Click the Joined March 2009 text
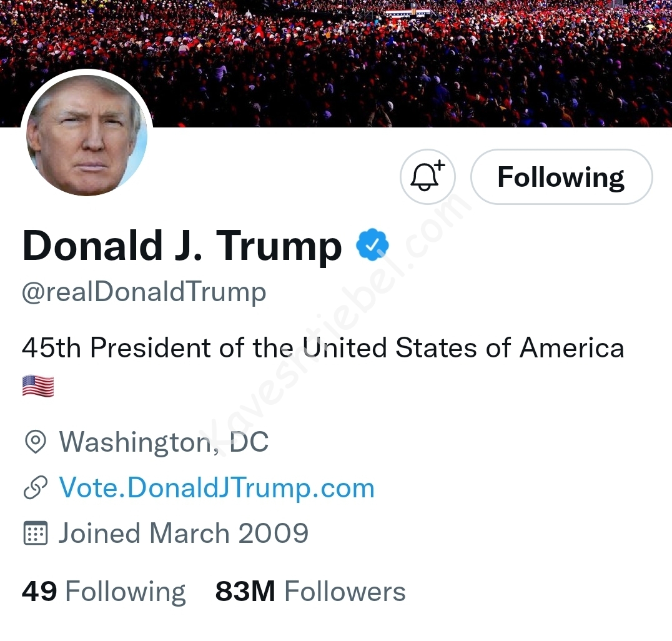Image resolution: width=672 pixels, height=641 pixels. (184, 534)
